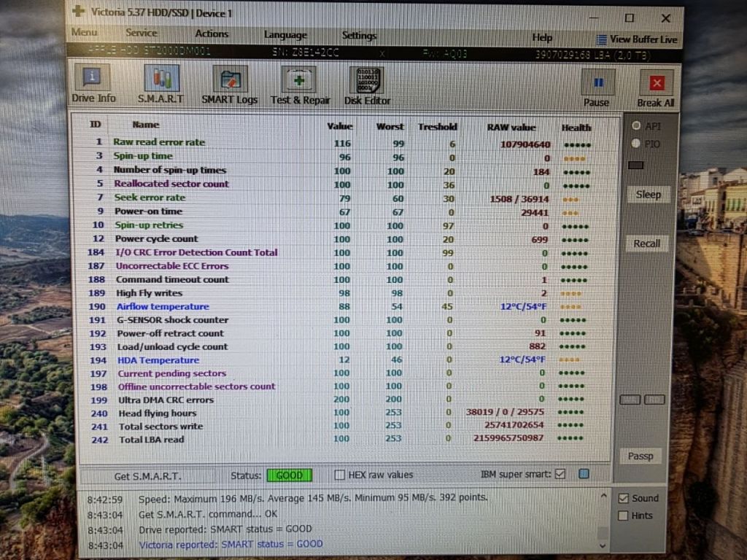Select the API radio button

(636, 125)
